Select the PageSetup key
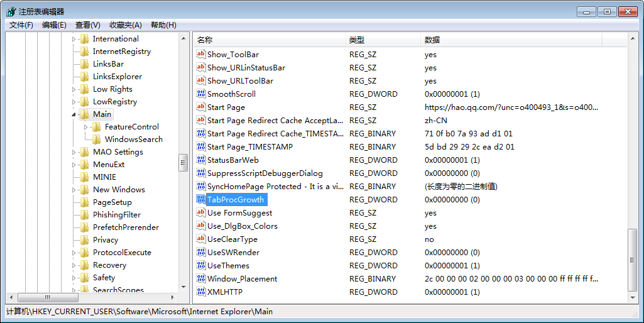The height and width of the screenshot is (323, 644). coord(112,202)
